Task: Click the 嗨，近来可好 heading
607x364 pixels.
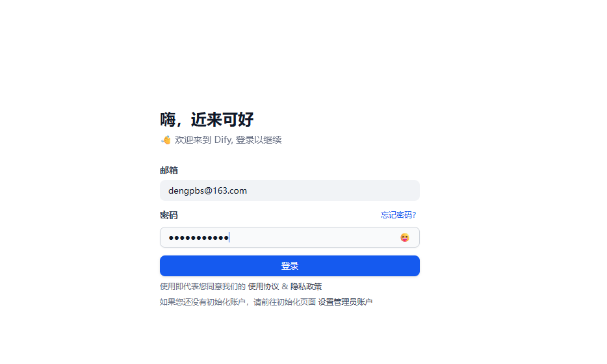Action: click(x=207, y=119)
